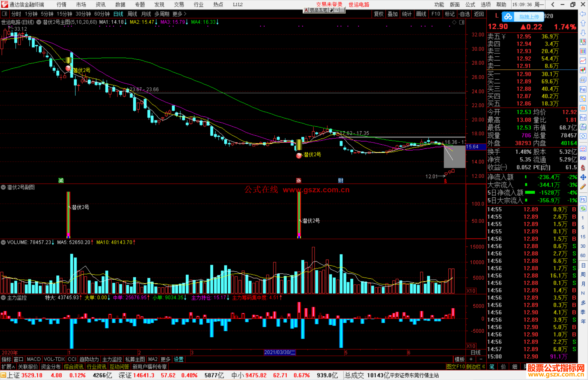Select the 15 minute period in sidebar

583,237
